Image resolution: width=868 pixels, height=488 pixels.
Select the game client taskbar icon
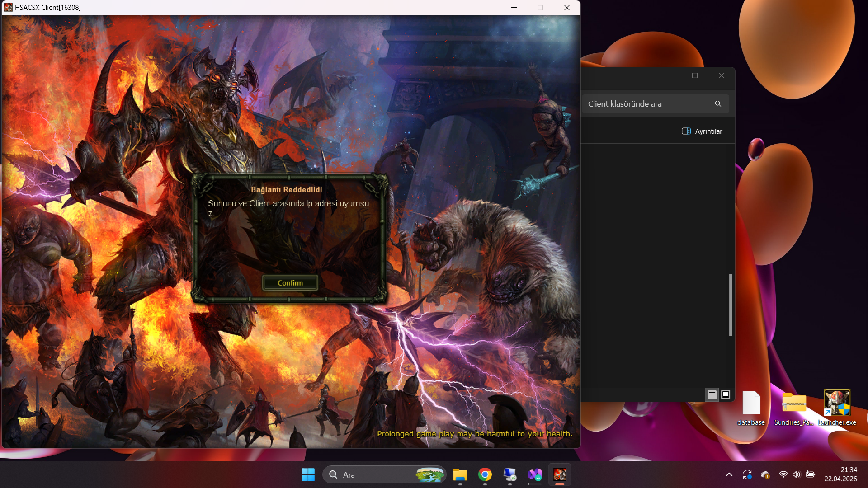(560, 474)
